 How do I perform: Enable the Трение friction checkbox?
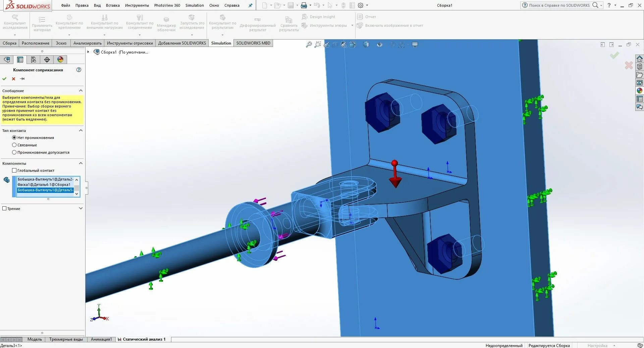click(x=4, y=208)
